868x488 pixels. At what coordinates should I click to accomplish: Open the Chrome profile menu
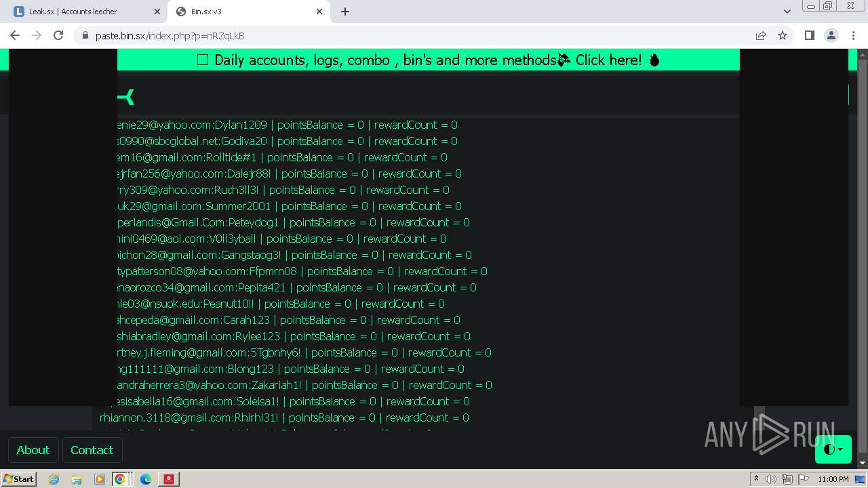point(831,35)
